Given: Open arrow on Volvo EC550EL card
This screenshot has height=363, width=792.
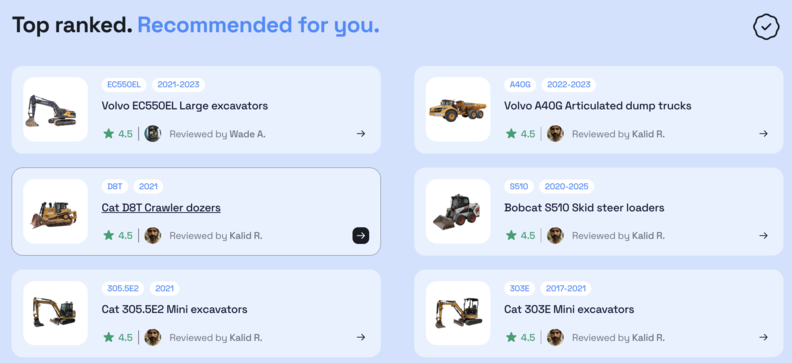Looking at the screenshot, I should point(361,134).
